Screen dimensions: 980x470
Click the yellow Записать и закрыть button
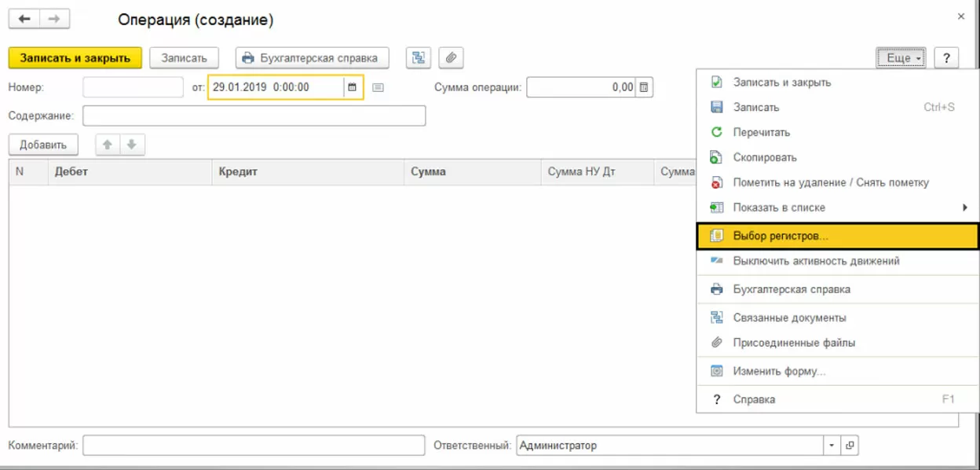pos(75,57)
